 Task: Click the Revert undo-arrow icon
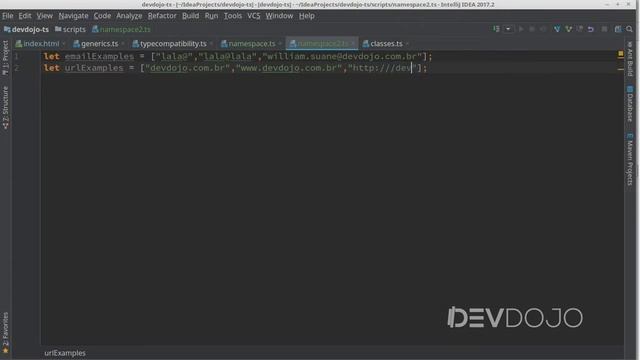tap(591, 29)
